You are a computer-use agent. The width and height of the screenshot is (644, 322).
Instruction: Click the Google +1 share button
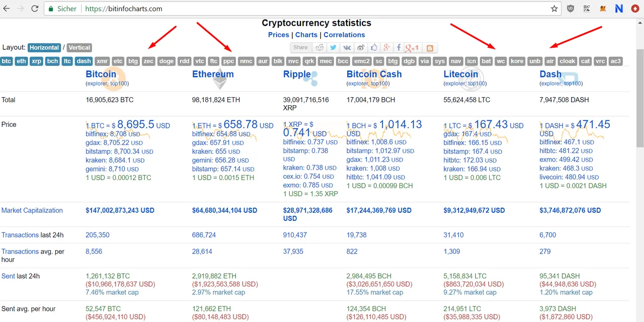point(413,48)
